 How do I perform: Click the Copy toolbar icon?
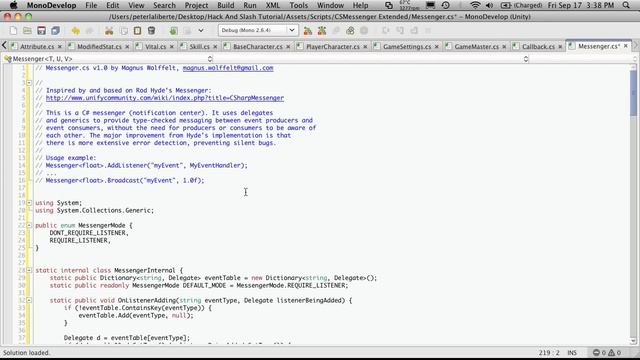click(x=124, y=31)
